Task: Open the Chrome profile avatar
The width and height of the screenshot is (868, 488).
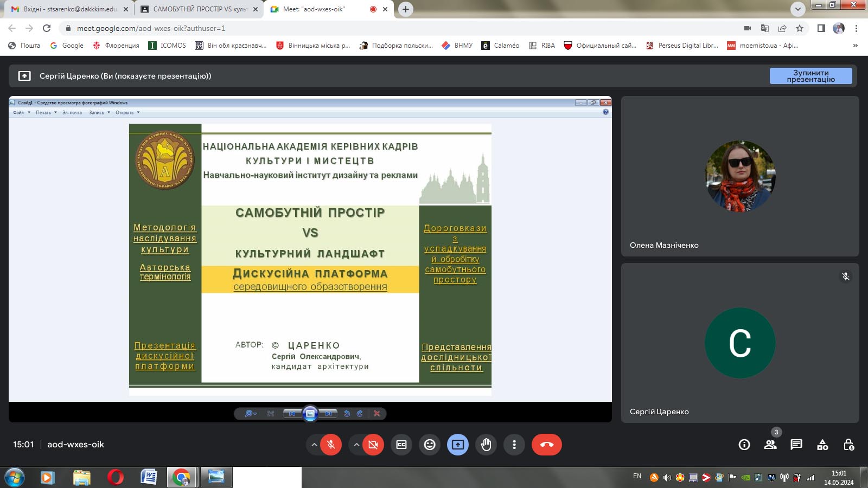Action: [839, 28]
